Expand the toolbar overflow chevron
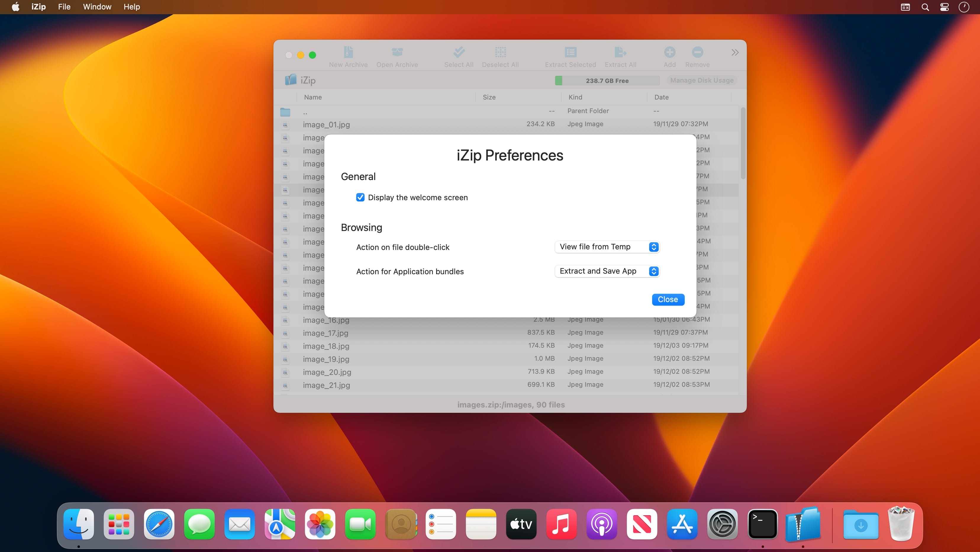 735,52
